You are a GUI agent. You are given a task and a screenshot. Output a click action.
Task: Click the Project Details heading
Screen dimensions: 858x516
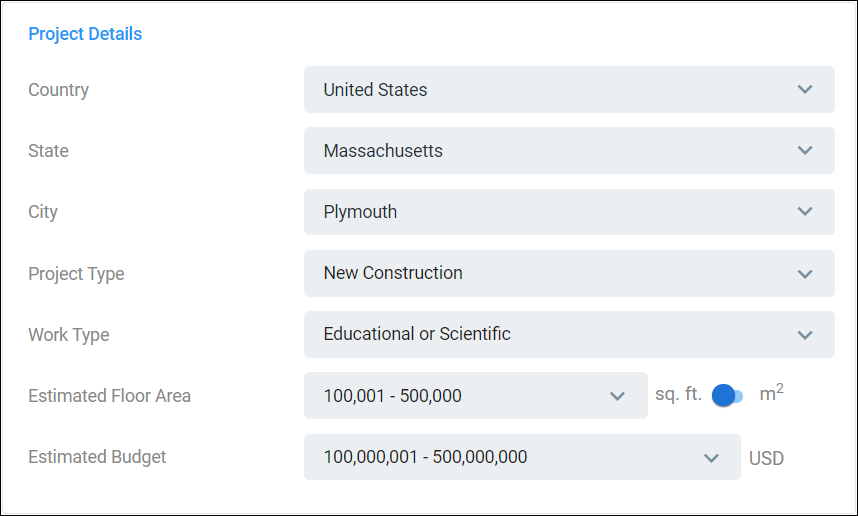coord(85,34)
